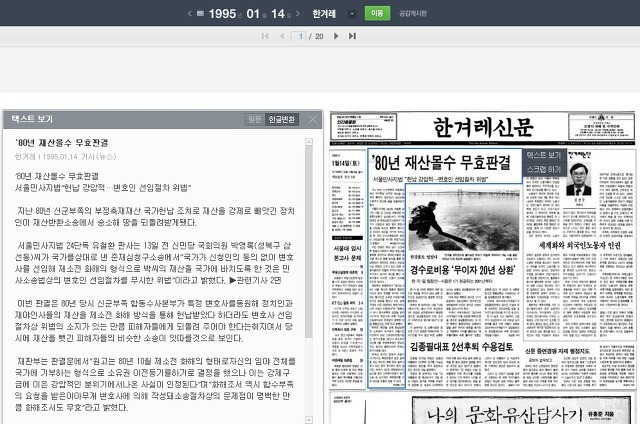Click the 신문 증면경쟁 자제 행정지도 article headline
The image size is (640, 424).
point(557,351)
